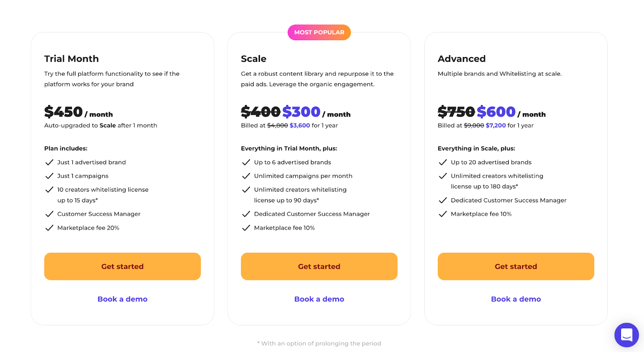The width and height of the screenshot is (644, 352).
Task: Click checkmark next to Unlimited campaigns per month
Action: click(246, 176)
